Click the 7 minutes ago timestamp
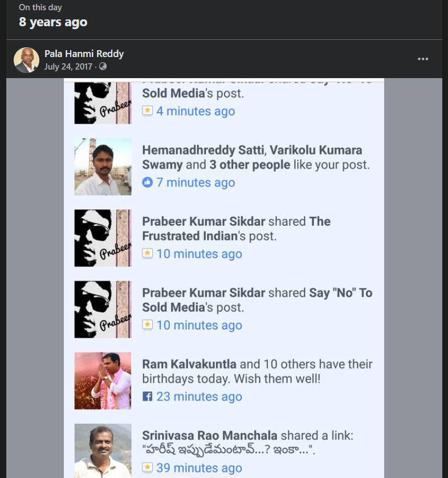 click(x=196, y=183)
